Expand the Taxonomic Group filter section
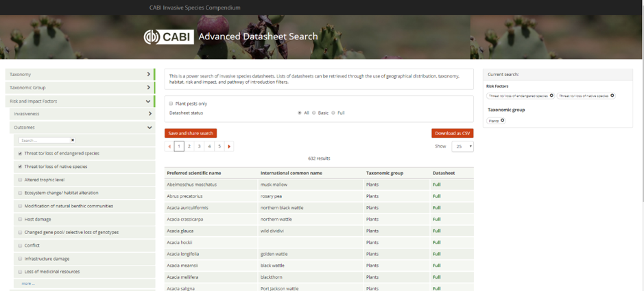This screenshot has width=644, height=291. [x=80, y=88]
